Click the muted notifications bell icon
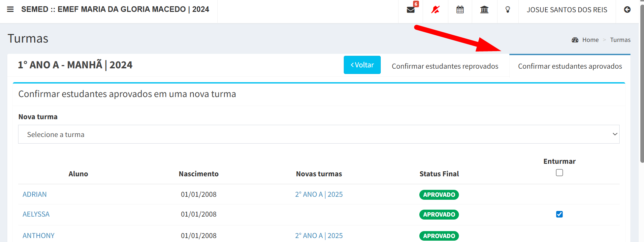Image resolution: width=644 pixels, height=242 pixels. click(x=435, y=10)
